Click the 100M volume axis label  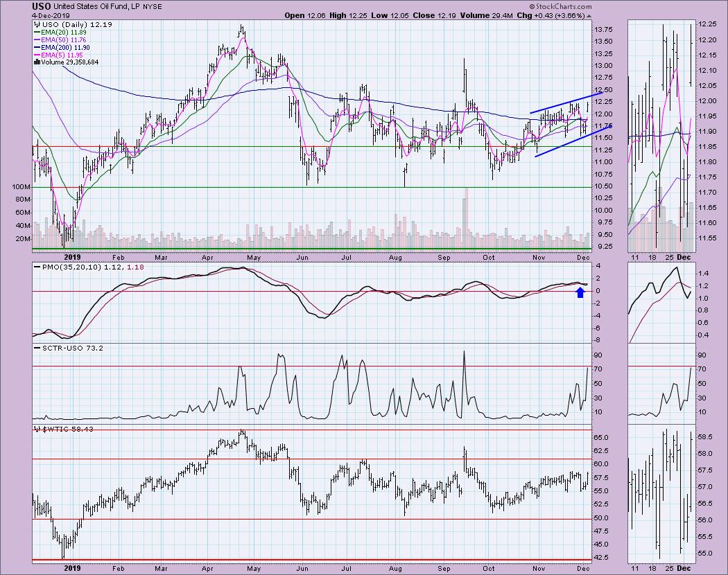pyautogui.click(x=21, y=186)
